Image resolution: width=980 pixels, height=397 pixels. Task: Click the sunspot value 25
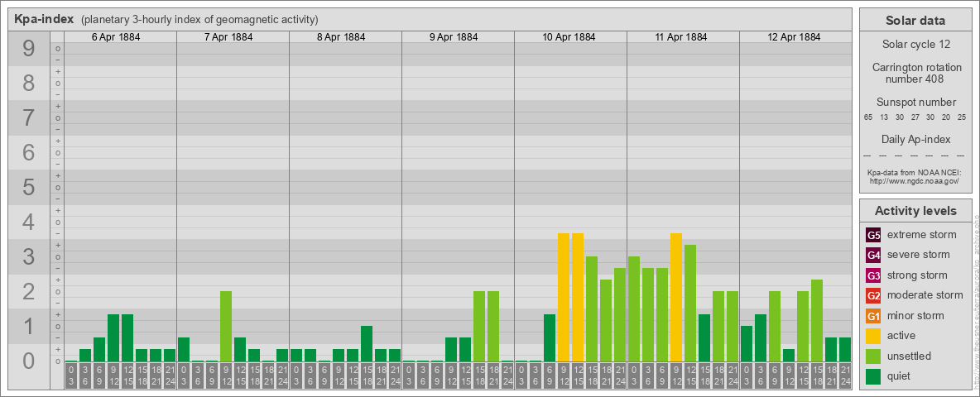(962, 117)
